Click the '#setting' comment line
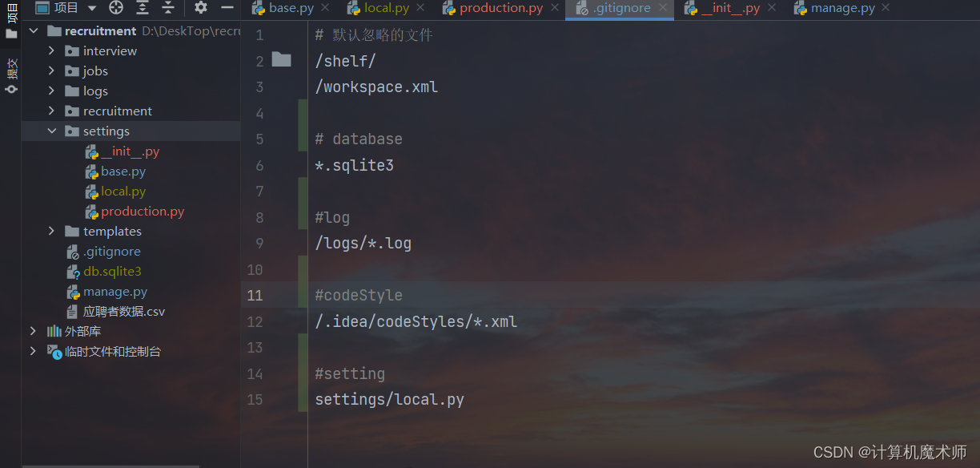The image size is (980, 468). tap(350, 373)
